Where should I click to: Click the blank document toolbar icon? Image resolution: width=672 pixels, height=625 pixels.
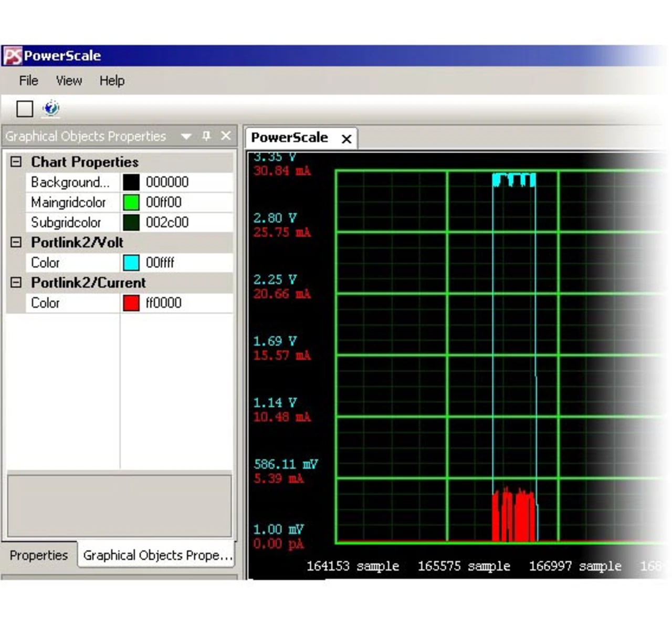(25, 109)
